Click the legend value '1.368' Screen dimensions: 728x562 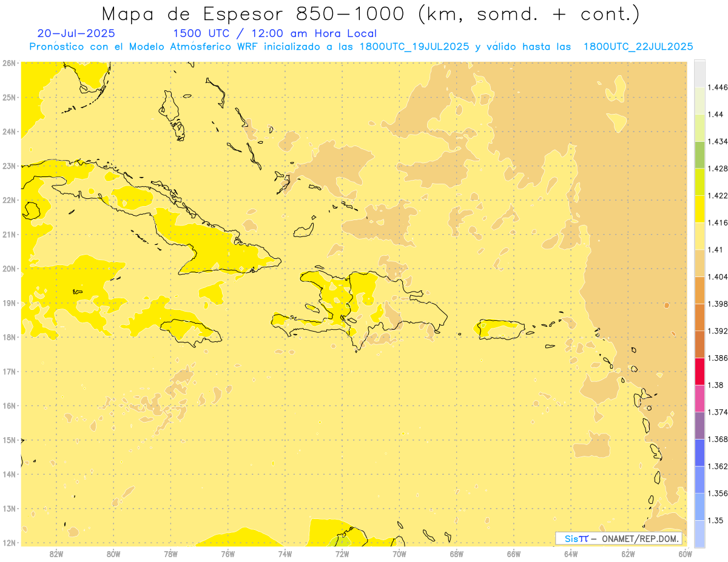click(x=718, y=439)
